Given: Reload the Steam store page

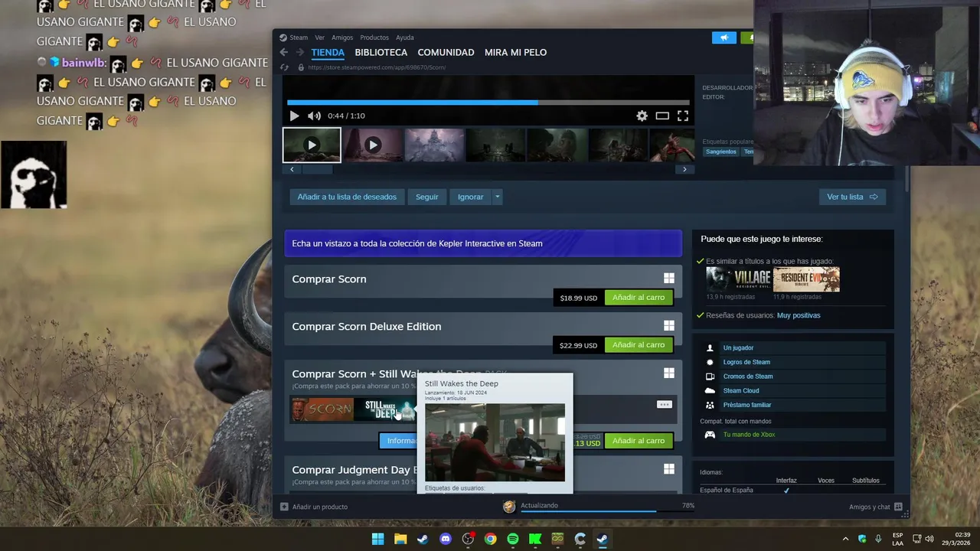Looking at the screenshot, I should pyautogui.click(x=285, y=67).
